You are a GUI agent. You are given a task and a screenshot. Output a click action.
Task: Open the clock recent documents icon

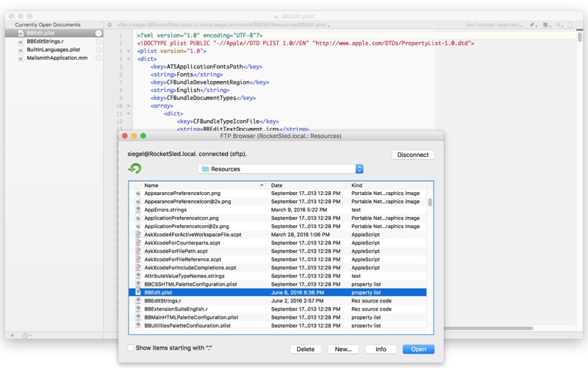click(26, 336)
